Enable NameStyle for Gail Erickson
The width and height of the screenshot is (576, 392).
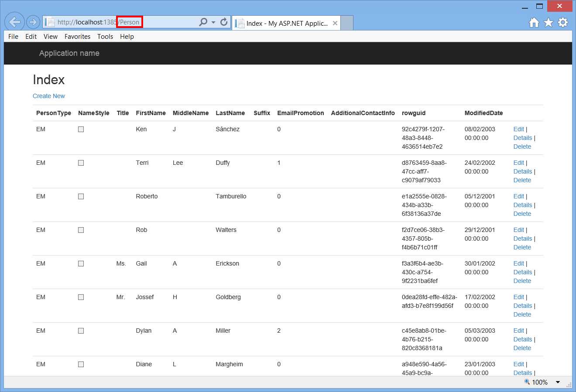(x=81, y=263)
